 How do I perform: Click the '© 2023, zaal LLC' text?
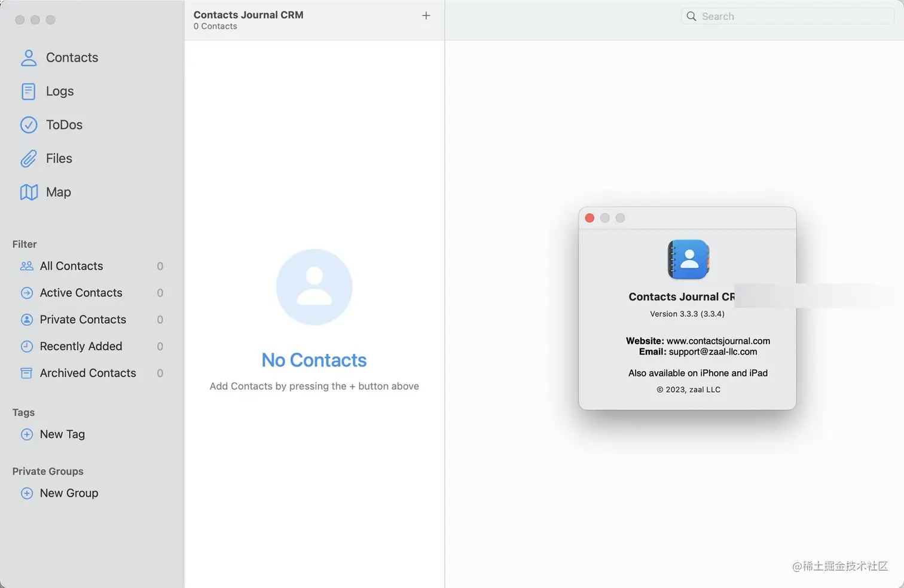click(x=688, y=390)
